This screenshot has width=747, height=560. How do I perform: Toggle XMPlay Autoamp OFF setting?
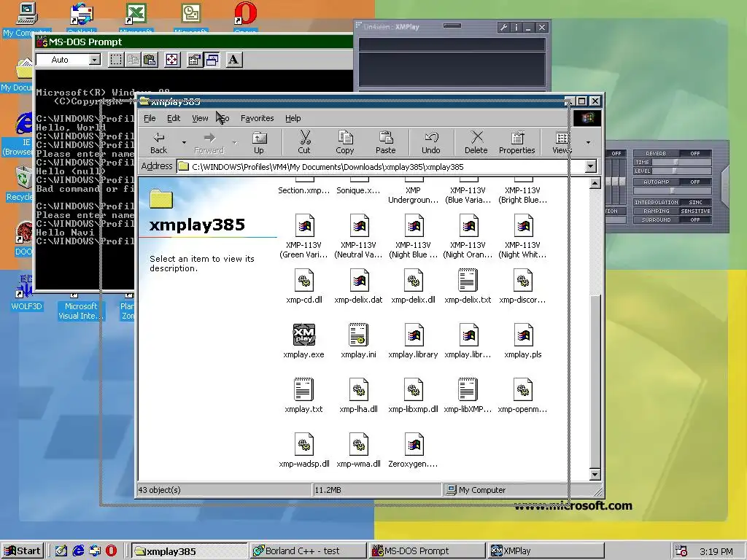click(x=694, y=182)
